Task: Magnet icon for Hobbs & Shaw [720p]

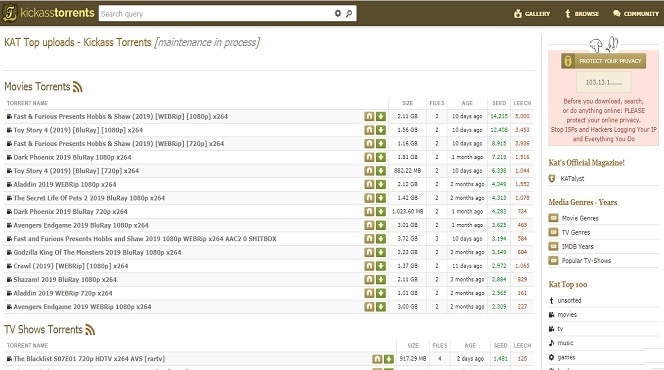Action: (369, 144)
